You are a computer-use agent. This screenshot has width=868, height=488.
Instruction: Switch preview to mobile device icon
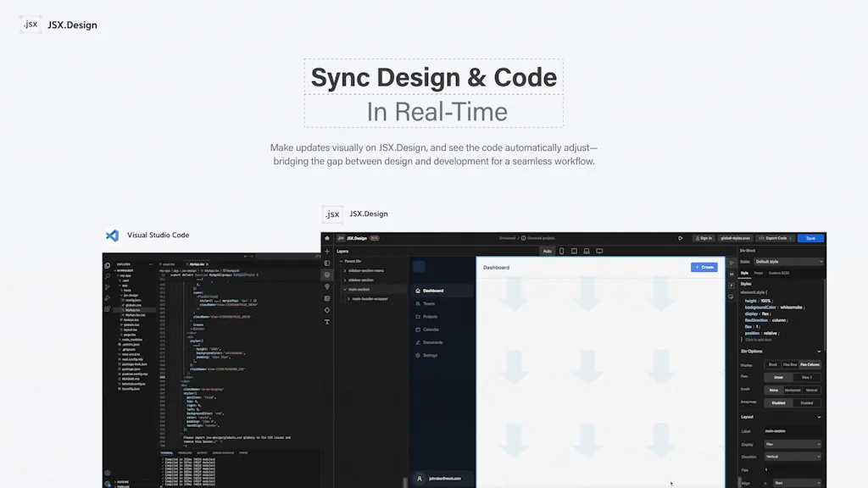561,251
